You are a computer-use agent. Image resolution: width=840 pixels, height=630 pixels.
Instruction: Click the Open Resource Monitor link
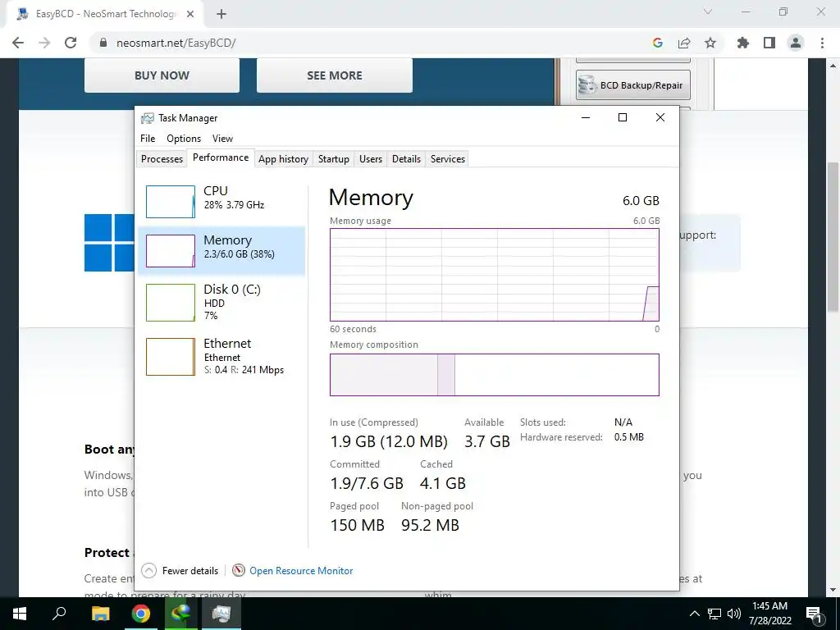[x=301, y=571]
